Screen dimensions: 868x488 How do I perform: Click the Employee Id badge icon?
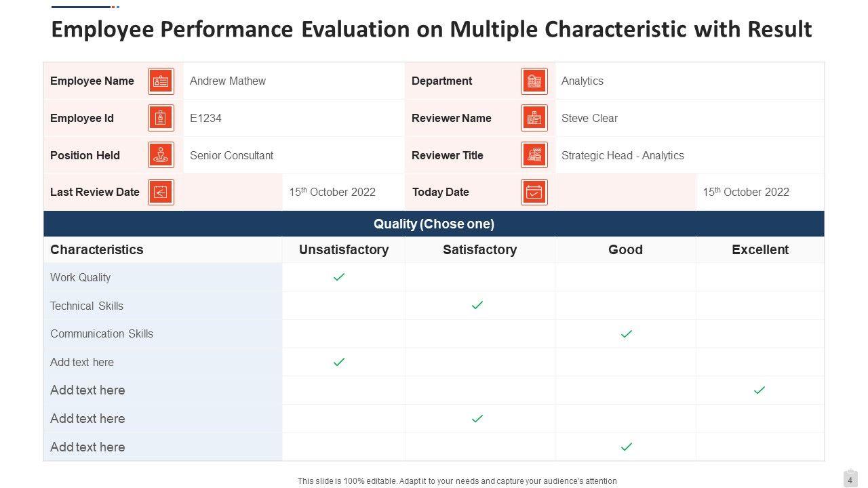[161, 118]
